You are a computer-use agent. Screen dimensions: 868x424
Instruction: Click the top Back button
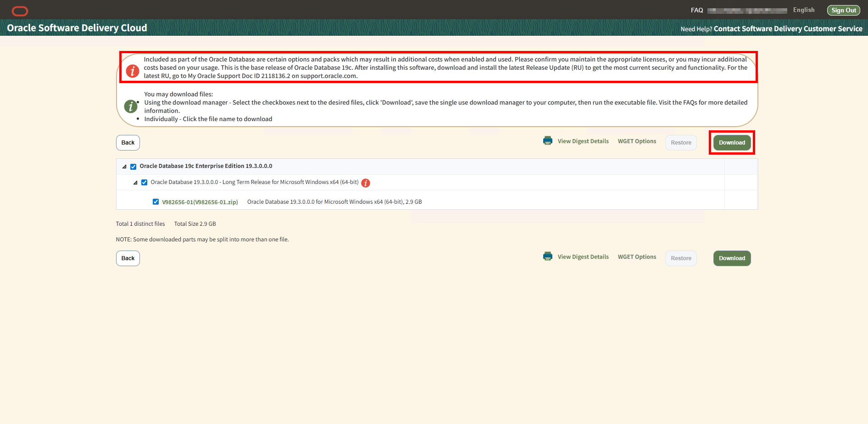coord(128,143)
